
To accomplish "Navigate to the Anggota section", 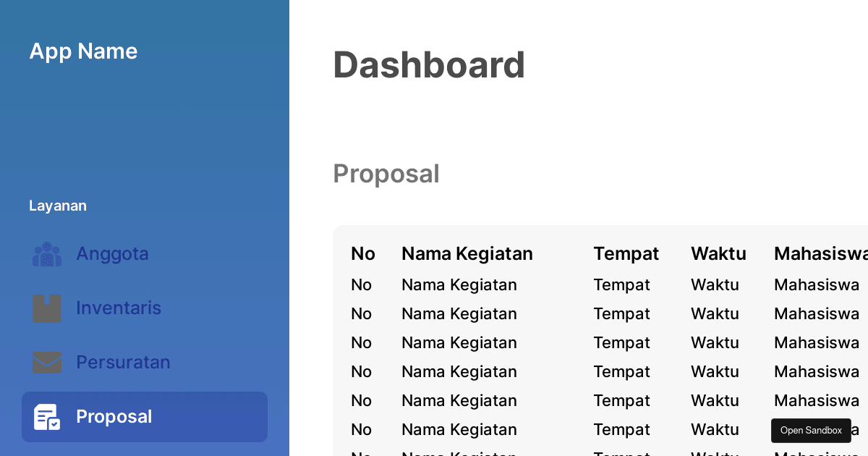I will (112, 254).
